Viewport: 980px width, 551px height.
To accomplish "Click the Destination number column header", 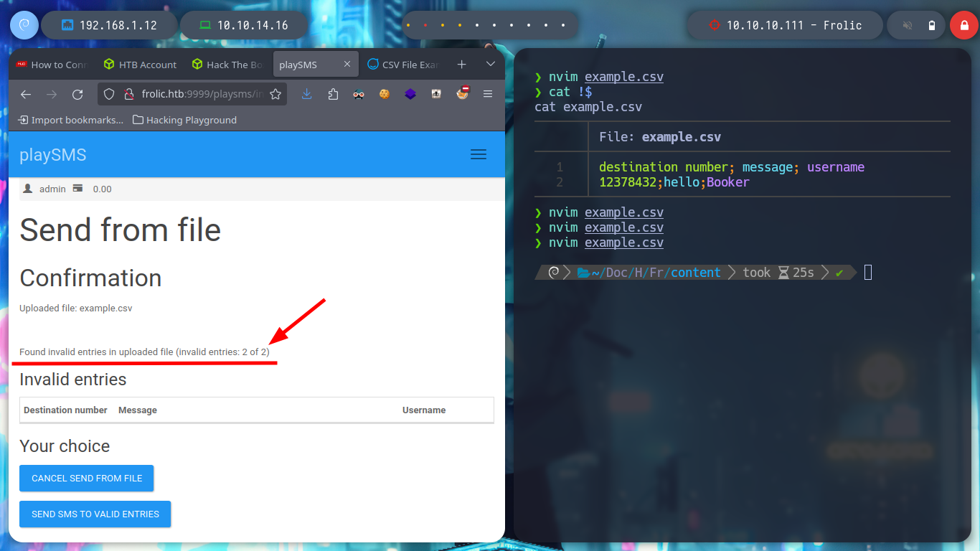I will 65,410.
